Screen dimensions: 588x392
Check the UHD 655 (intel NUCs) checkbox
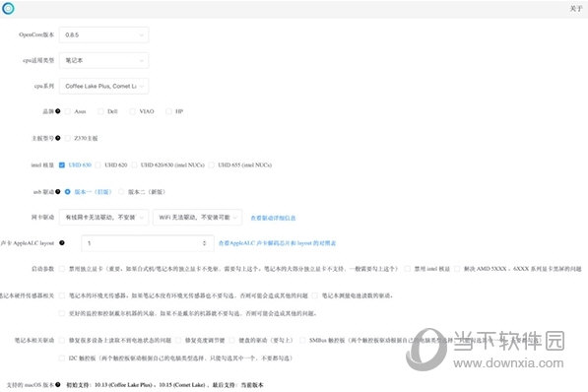click(212, 165)
